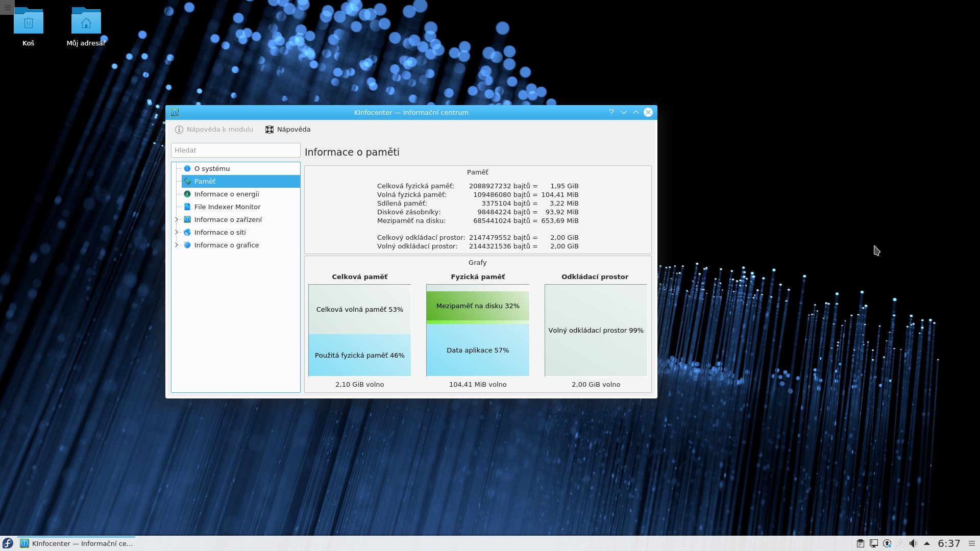
Task: Click the Nápověda toolbar button
Action: tap(288, 130)
